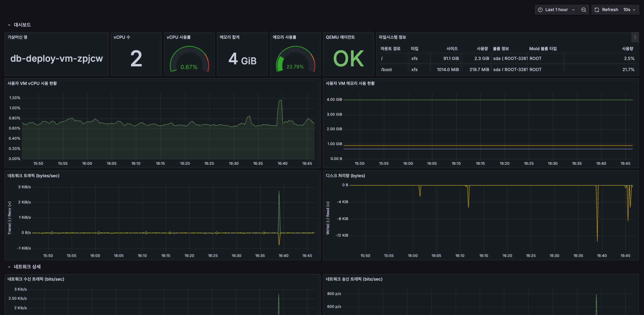Collapse the 대시보드 row chevron

9,25
